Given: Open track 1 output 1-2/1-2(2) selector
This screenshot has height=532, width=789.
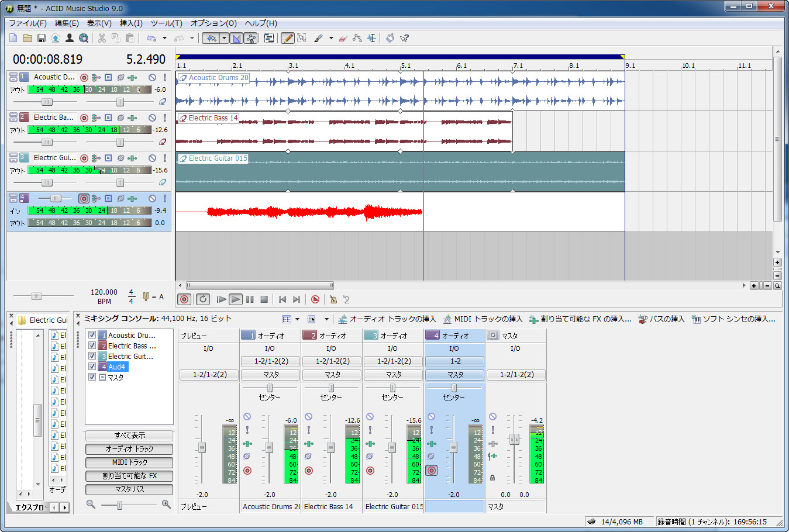Looking at the screenshot, I should point(271,361).
